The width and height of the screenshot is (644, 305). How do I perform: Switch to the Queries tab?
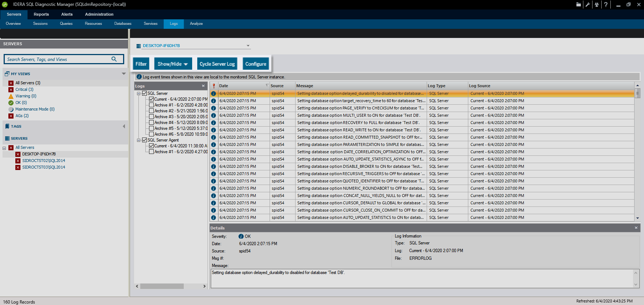(66, 23)
